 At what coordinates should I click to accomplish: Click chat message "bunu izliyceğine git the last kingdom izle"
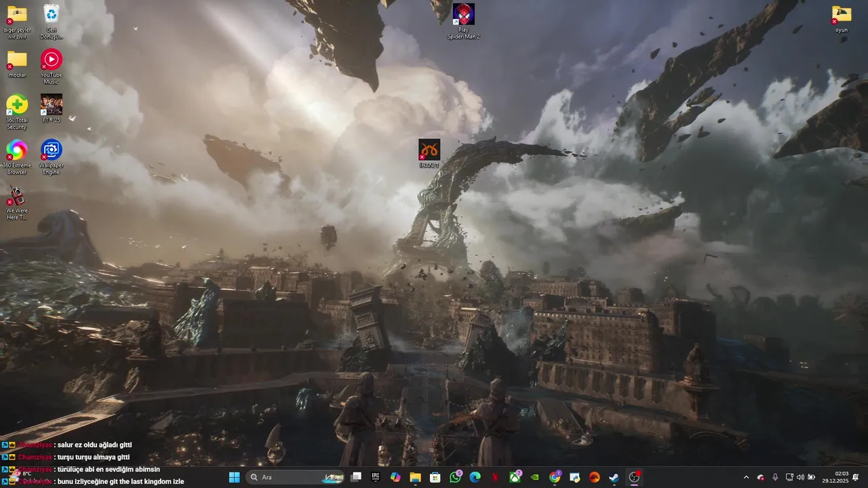121,481
